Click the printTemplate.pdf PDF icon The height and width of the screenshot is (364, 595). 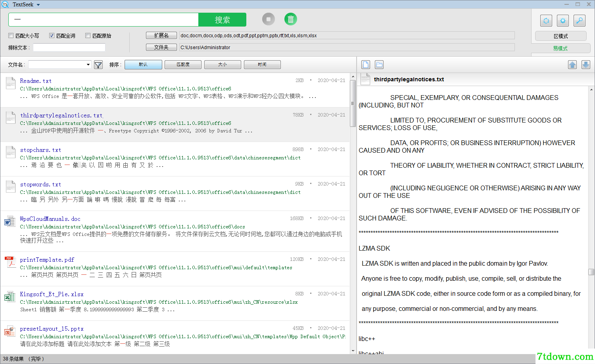coord(10,262)
